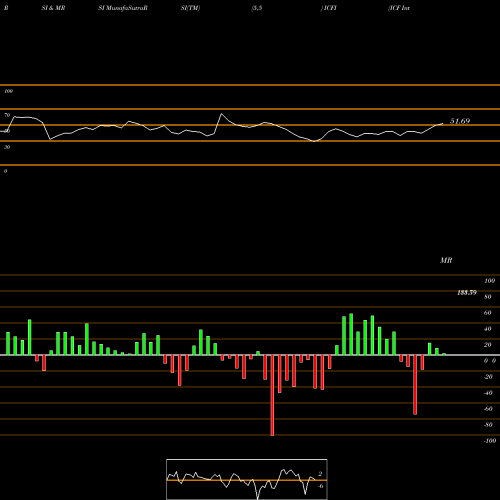The height and width of the screenshot is (500, 500).
Task: Click the RSI value label 51.69
Action: [x=460, y=121]
